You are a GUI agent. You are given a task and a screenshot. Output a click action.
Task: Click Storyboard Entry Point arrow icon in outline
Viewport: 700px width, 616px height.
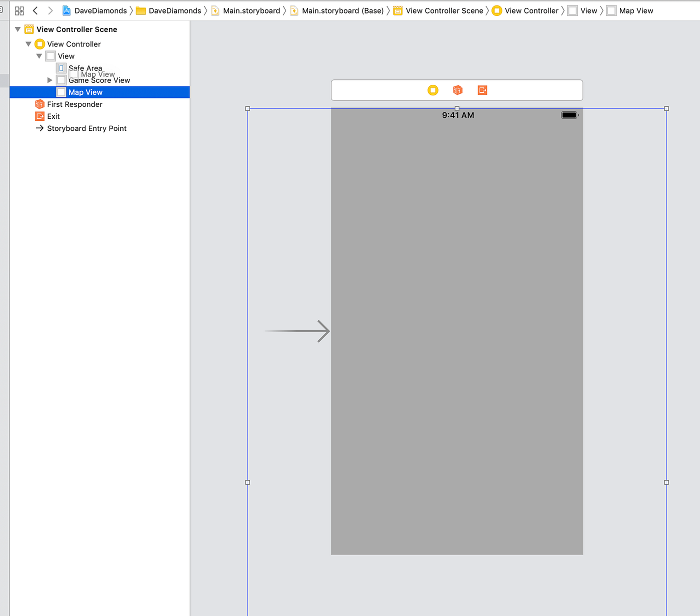(x=40, y=128)
